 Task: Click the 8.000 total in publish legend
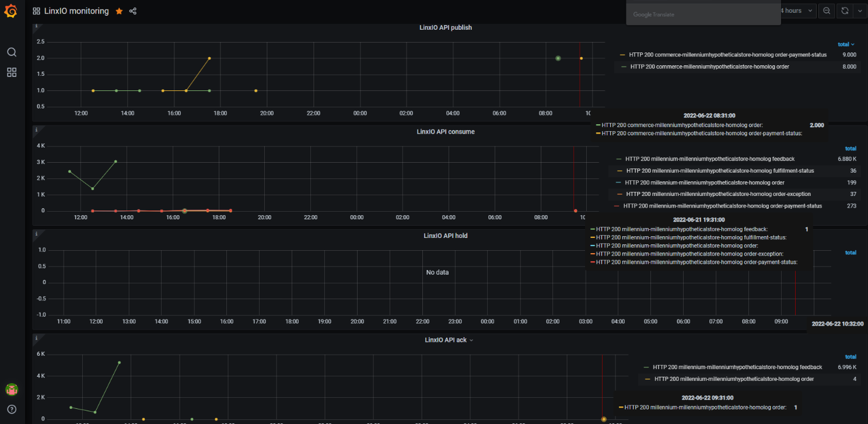[x=849, y=67]
